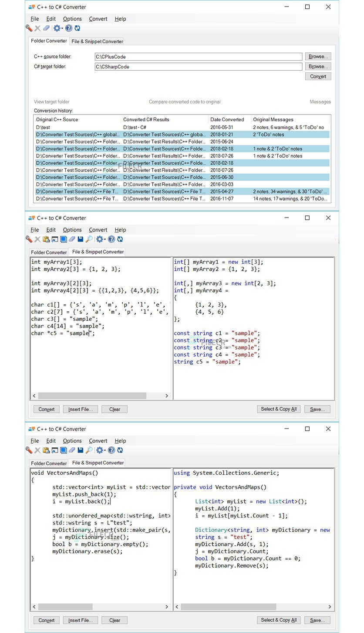
Task: Switch to File & Snippet Converter tab in top window
Action: (x=97, y=41)
